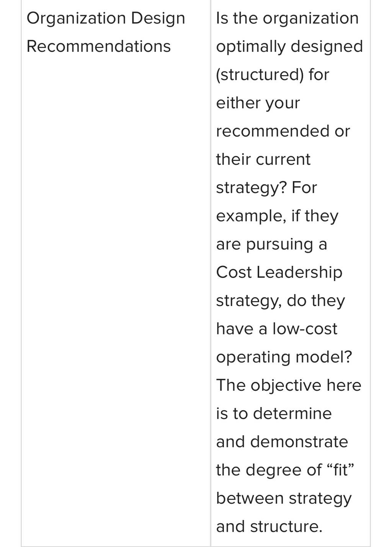This screenshot has height=547, width=392.
Task: Click the line 'example, if they'
Action: click(x=277, y=216)
